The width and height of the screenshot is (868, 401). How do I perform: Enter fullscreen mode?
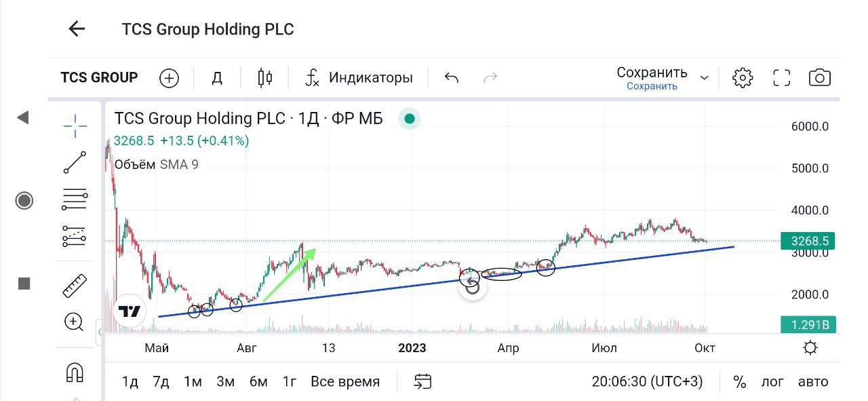click(782, 77)
